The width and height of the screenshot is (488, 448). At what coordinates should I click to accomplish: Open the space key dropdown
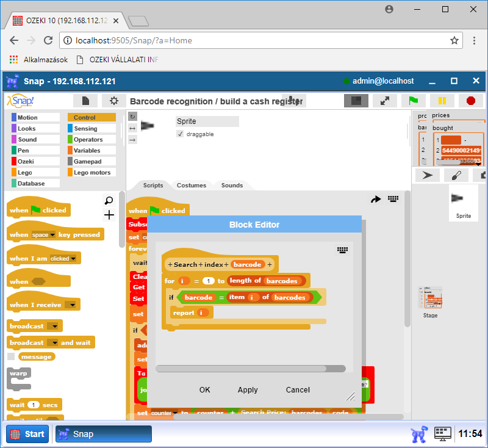coord(52,235)
